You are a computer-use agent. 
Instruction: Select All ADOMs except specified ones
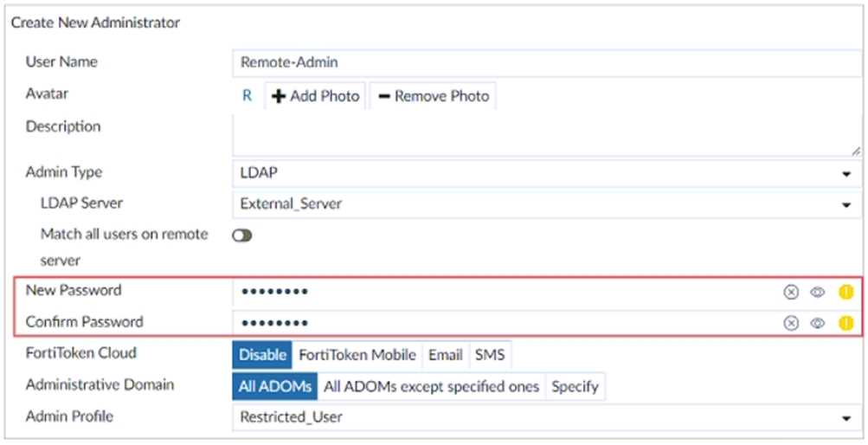point(431,386)
